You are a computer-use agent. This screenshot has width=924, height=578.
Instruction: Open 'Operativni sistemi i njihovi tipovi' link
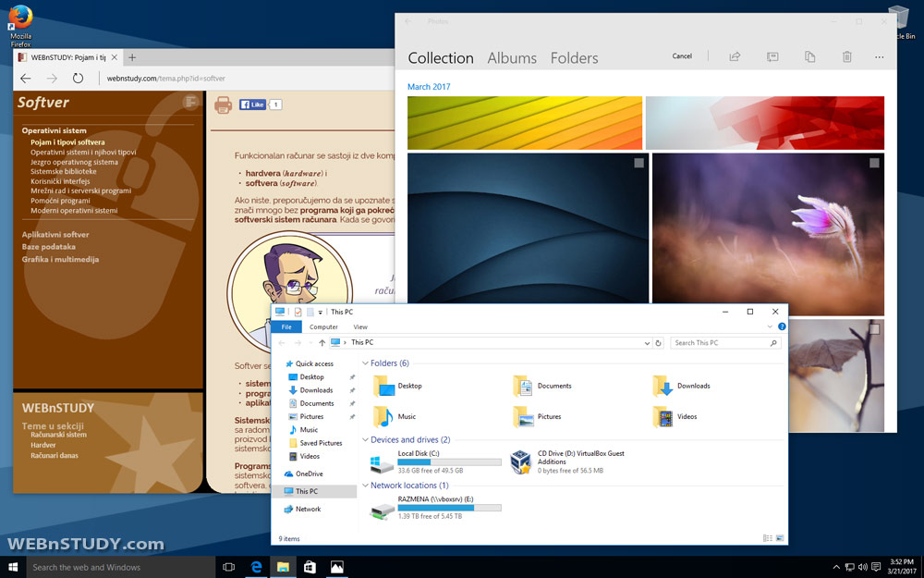click(83, 153)
